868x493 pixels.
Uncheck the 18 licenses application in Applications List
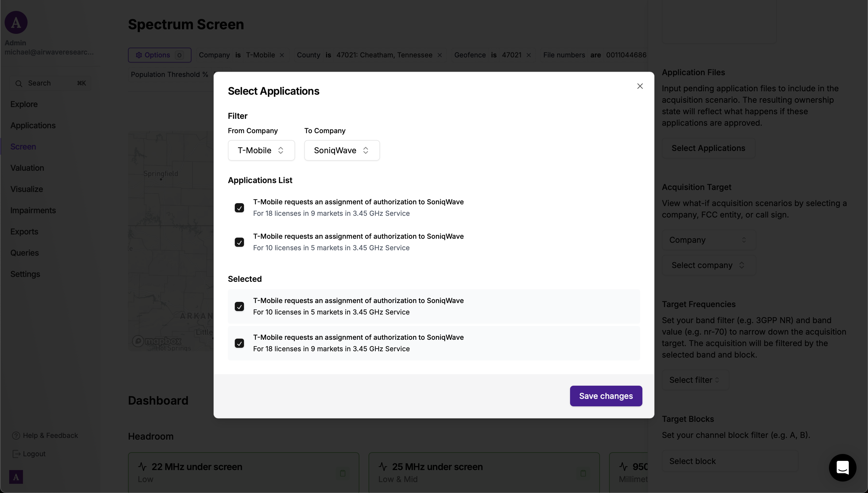click(x=240, y=207)
